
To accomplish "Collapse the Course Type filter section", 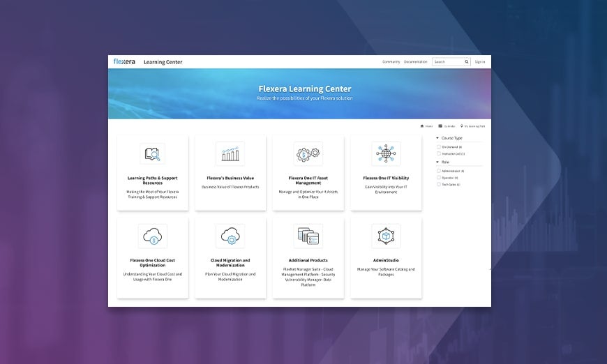I will 437,138.
